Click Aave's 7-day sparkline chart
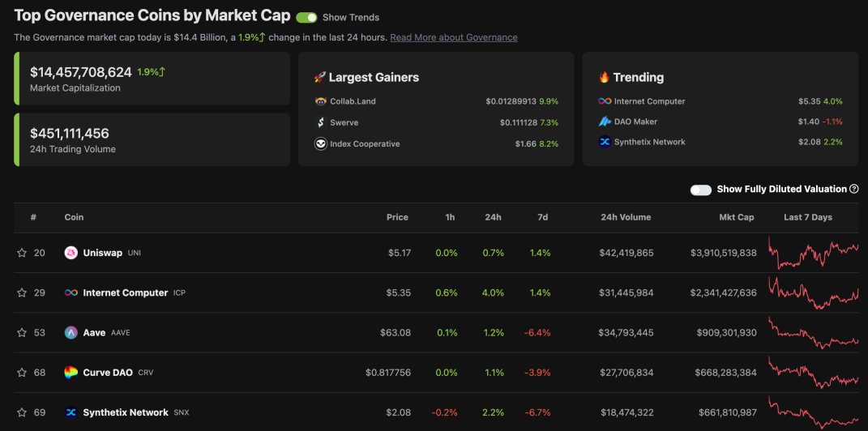 [814, 332]
